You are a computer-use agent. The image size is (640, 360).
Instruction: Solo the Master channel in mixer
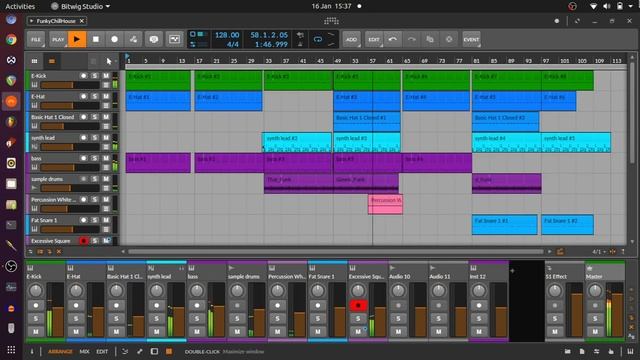tap(595, 318)
